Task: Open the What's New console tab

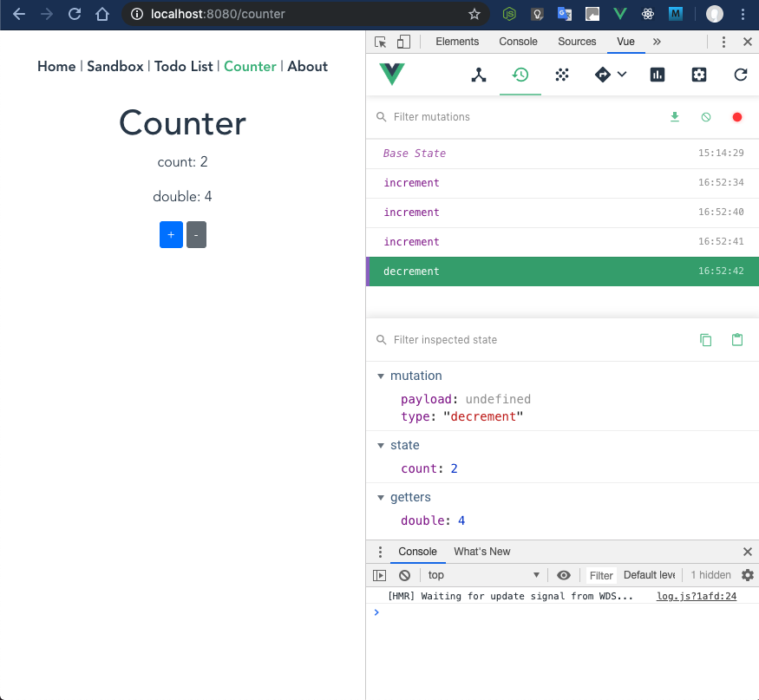Action: (481, 551)
